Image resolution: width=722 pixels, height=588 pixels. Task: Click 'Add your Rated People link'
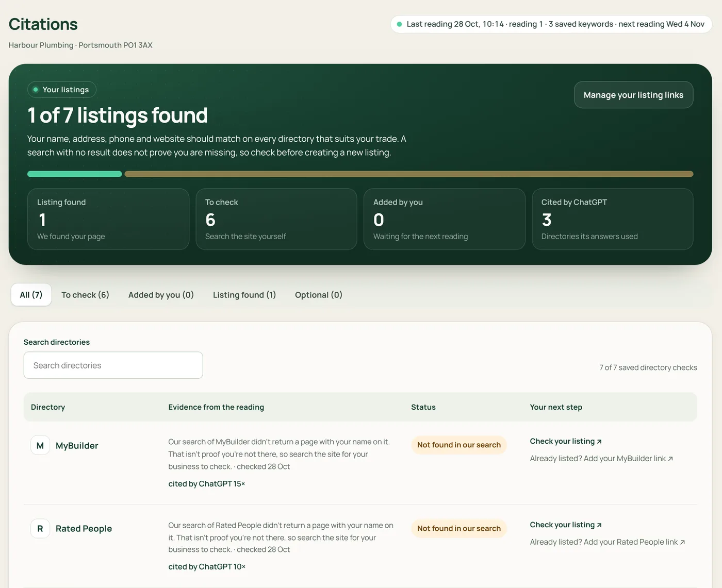634,542
